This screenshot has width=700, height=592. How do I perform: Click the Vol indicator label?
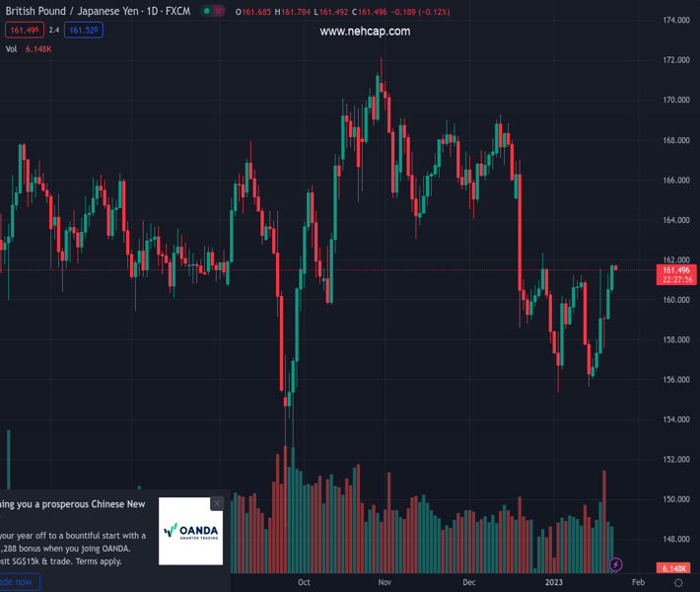coord(11,48)
